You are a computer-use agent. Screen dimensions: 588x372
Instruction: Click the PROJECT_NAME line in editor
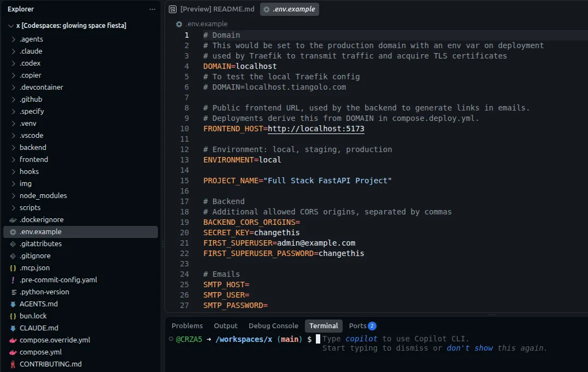coord(297,181)
